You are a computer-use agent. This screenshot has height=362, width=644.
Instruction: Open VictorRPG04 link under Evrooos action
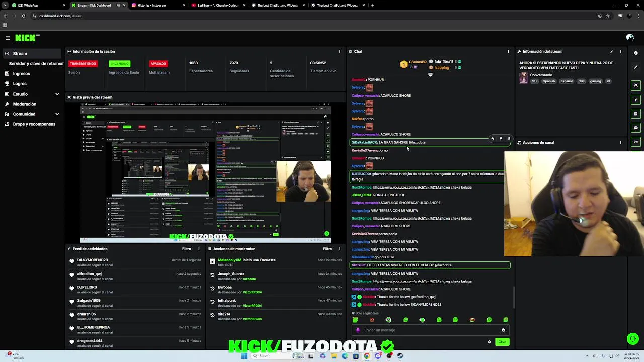coord(252,292)
